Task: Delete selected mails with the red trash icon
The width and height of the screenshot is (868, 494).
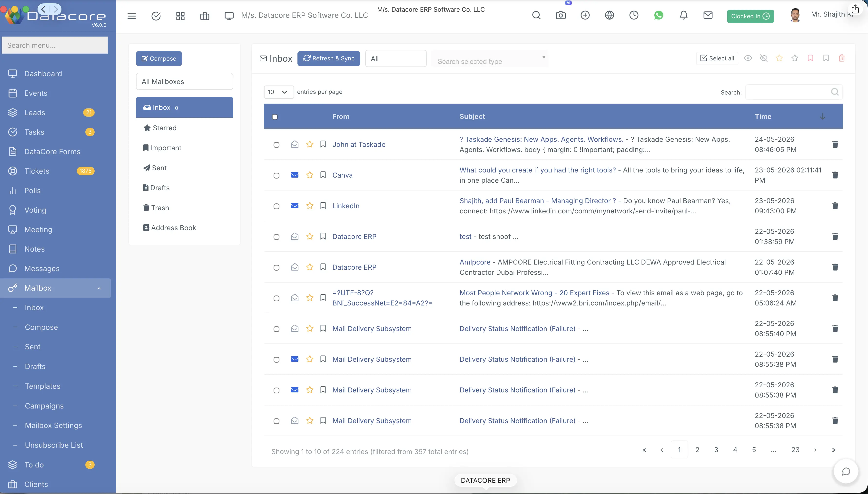Action: pos(841,58)
